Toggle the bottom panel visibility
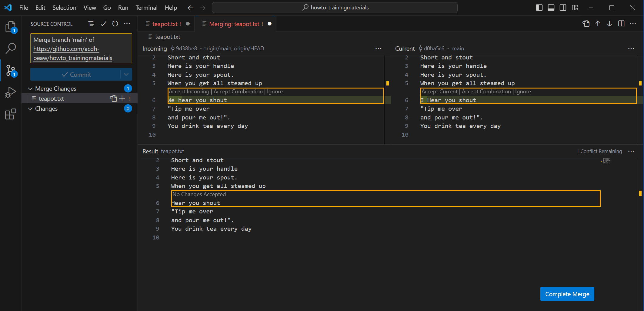Viewport: 644px width, 311px height. (x=551, y=8)
